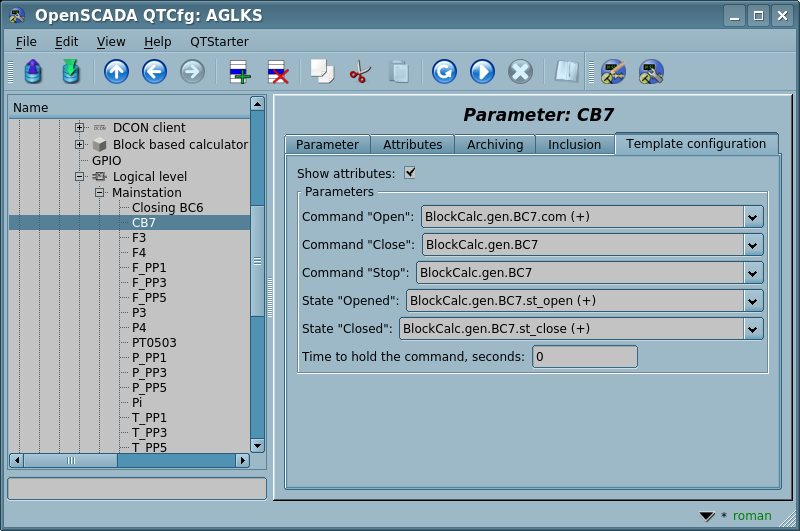Go up one level with up arrow icon
Screen dimensions: 800x531
(116, 72)
